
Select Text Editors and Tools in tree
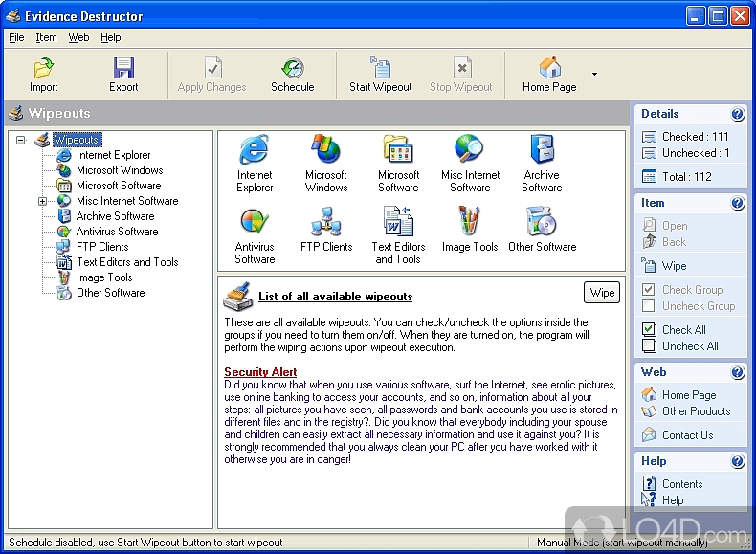[127, 262]
